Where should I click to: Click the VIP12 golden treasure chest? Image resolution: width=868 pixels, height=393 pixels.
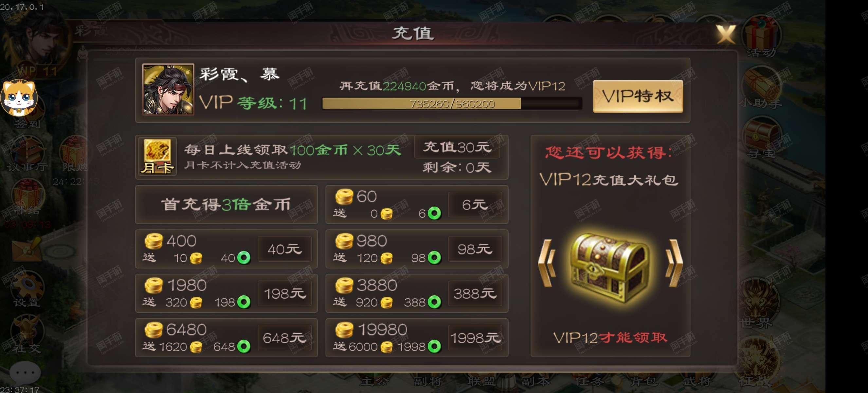(610, 267)
